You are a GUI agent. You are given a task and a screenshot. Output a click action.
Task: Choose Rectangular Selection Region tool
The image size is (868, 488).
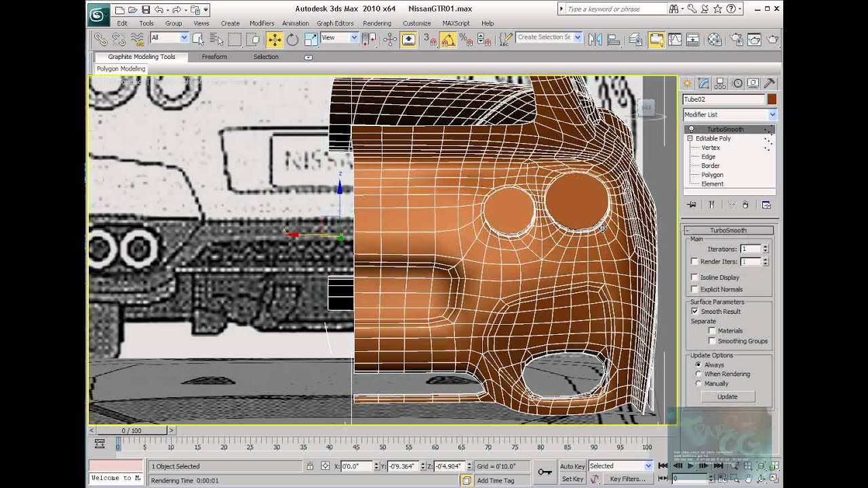point(235,39)
